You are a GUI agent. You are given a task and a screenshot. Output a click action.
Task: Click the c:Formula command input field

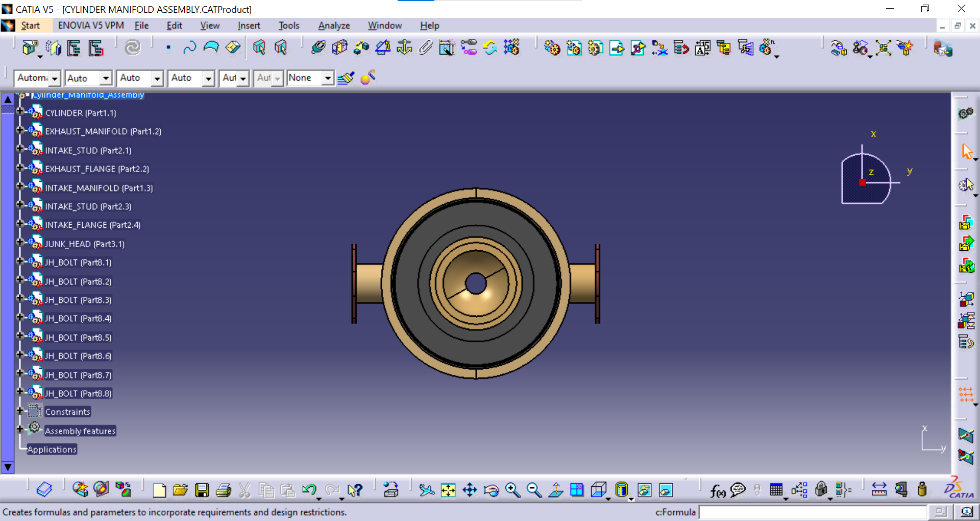pos(813,512)
